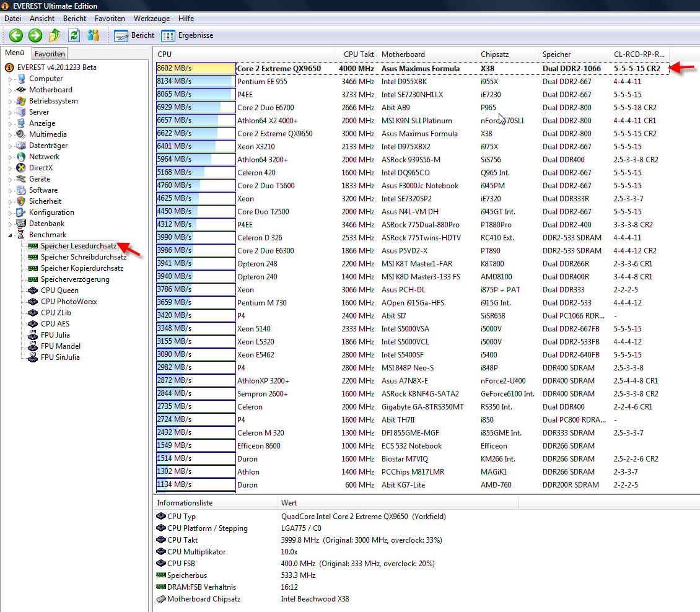Open FPU Mandel benchmark icon
The width and height of the screenshot is (700, 612).
pyautogui.click(x=33, y=346)
